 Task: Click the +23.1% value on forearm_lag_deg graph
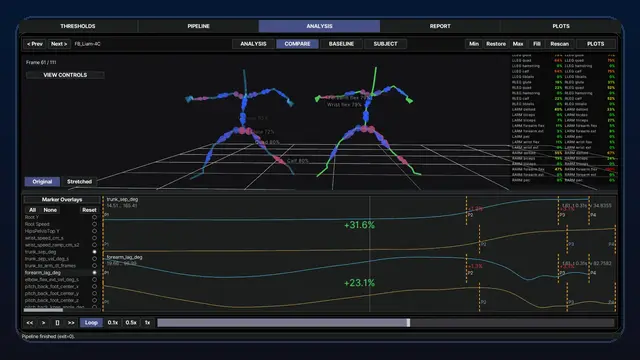[359, 283]
